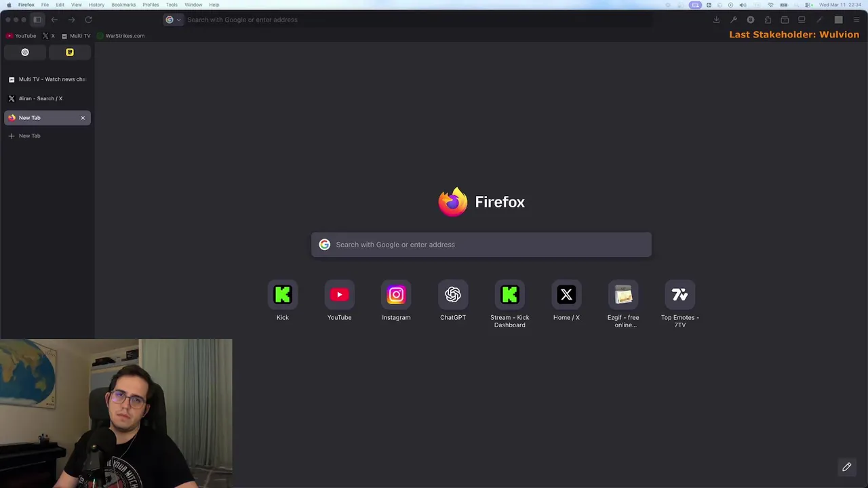The height and width of the screenshot is (488, 868).
Task: Toggle the Firefox sidebar button
Action: (37, 20)
